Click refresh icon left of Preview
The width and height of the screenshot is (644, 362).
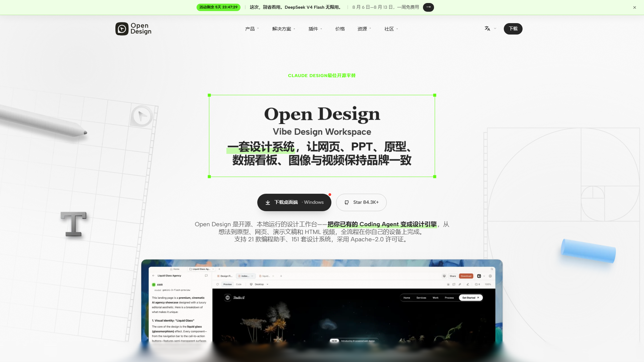pos(217,284)
